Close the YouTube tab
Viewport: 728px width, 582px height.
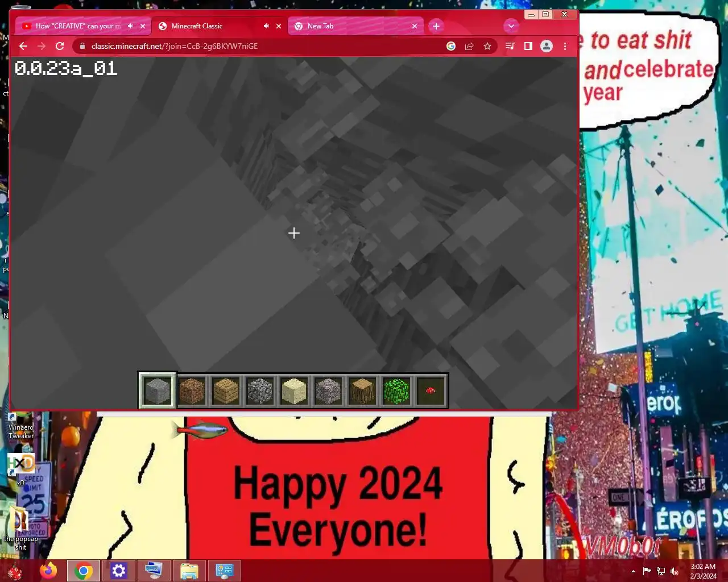click(x=143, y=26)
